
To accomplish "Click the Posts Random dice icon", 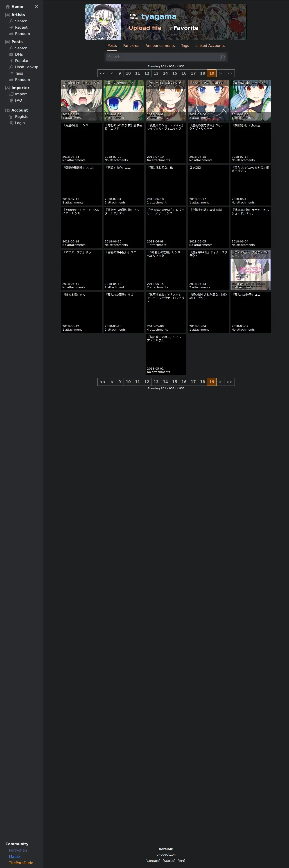I will [x=11, y=80].
